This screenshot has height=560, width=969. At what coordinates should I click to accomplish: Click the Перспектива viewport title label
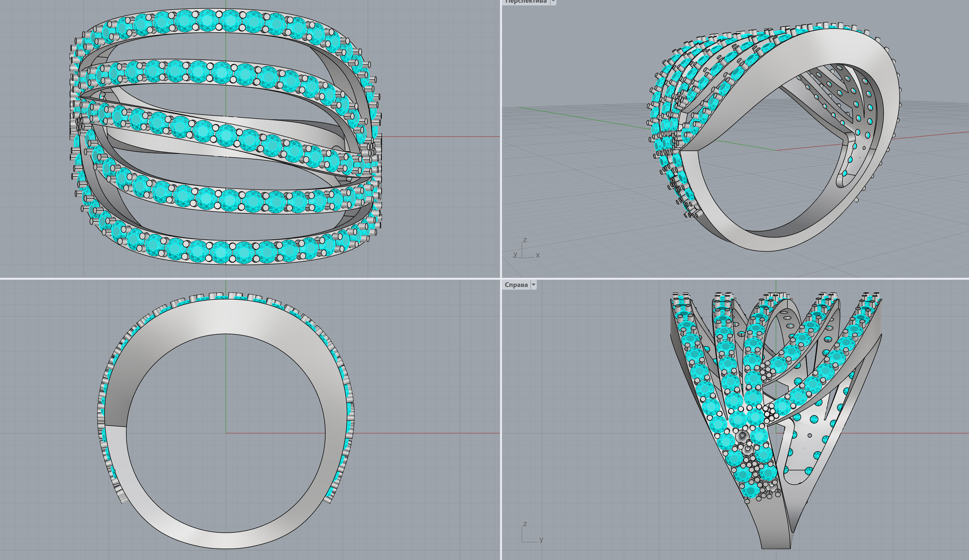pyautogui.click(x=526, y=2)
